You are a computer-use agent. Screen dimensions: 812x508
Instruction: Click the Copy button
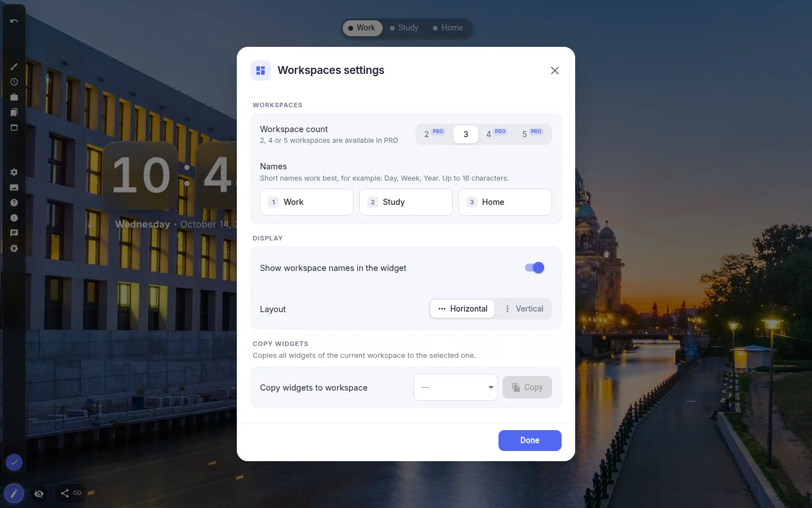(x=527, y=387)
